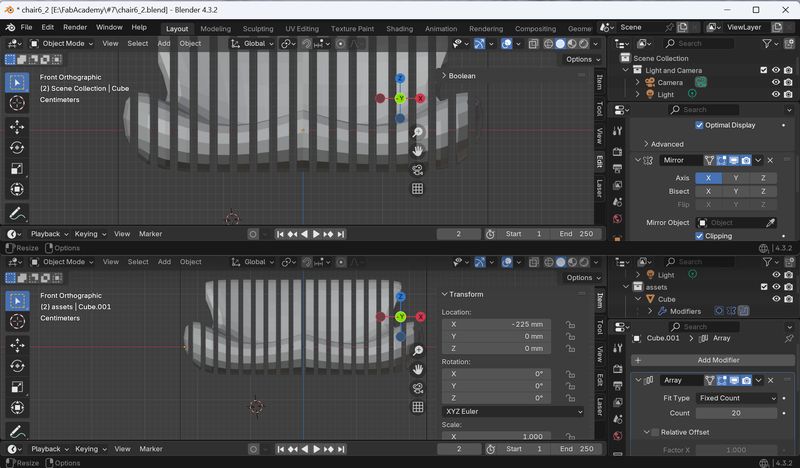Select the Cursor tool in upper viewport
800x468 pixels.
point(17,103)
